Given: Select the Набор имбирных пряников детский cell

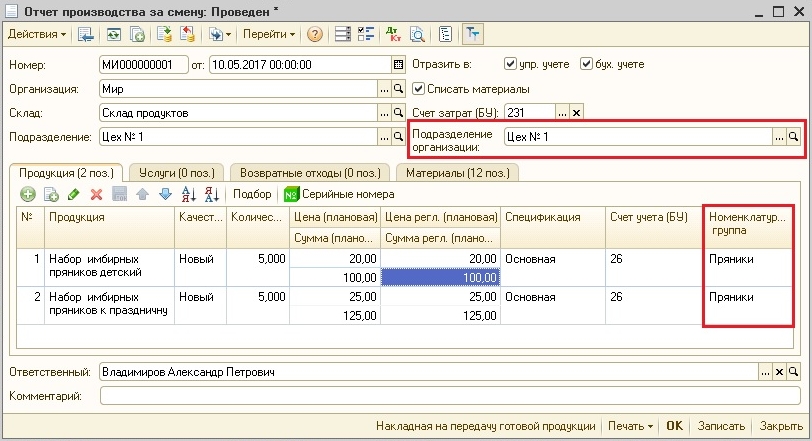Looking at the screenshot, I should pos(109,267).
